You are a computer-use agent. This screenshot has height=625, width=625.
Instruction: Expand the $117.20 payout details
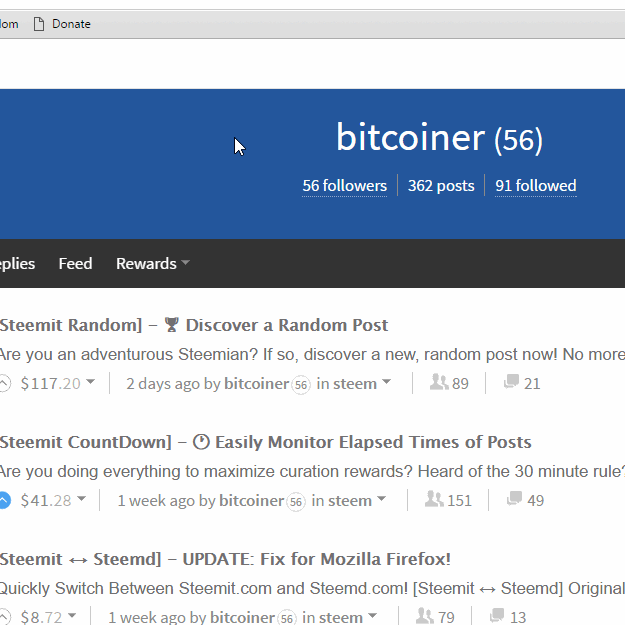click(58, 383)
